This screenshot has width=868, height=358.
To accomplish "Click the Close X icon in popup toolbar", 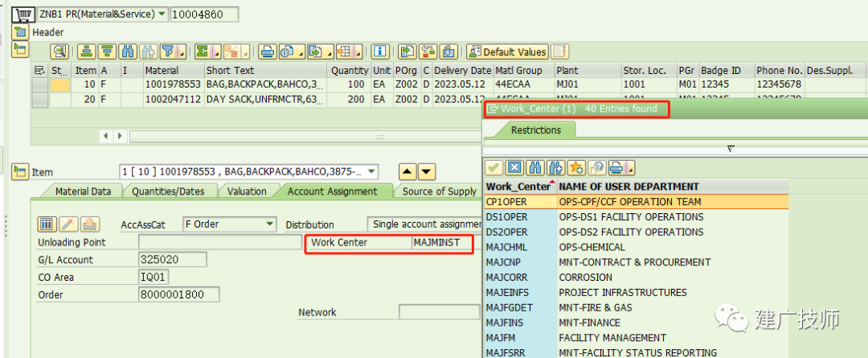I will tap(515, 168).
